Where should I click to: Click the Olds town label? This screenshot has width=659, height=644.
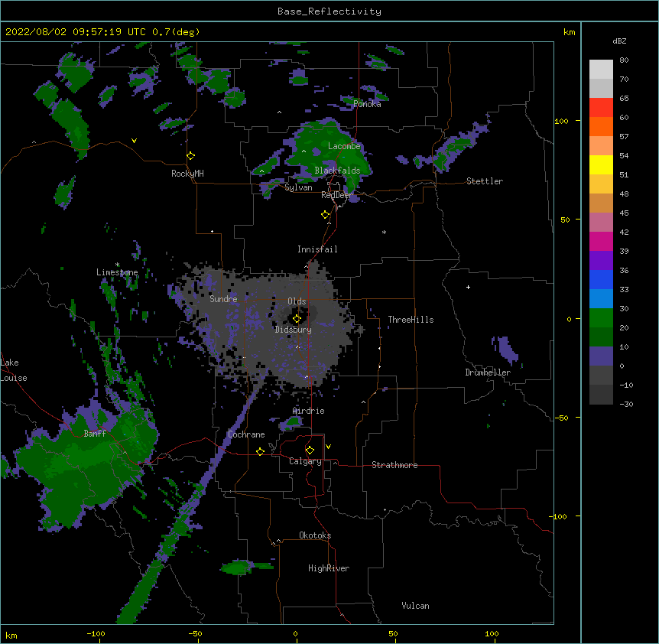coord(297,301)
